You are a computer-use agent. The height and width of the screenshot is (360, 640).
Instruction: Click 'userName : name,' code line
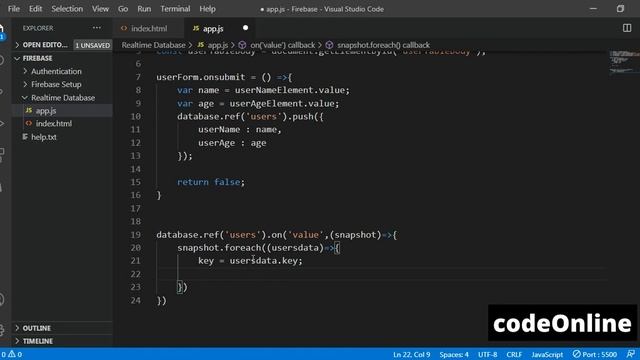[x=240, y=129]
